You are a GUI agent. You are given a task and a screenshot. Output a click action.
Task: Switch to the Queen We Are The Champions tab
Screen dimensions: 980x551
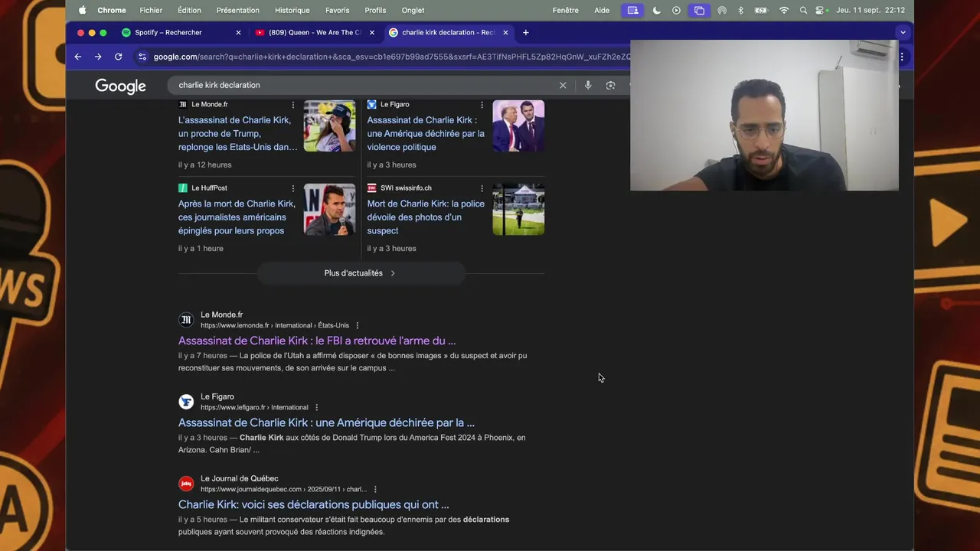point(315,32)
